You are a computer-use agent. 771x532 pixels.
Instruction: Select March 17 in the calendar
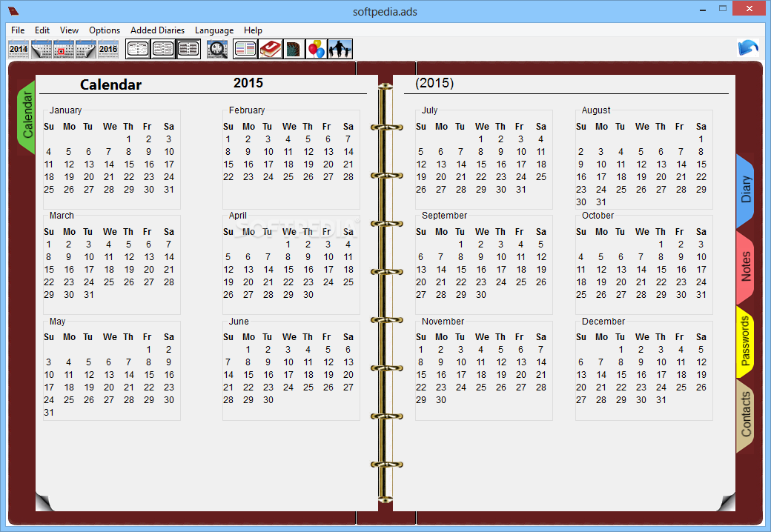coord(88,270)
